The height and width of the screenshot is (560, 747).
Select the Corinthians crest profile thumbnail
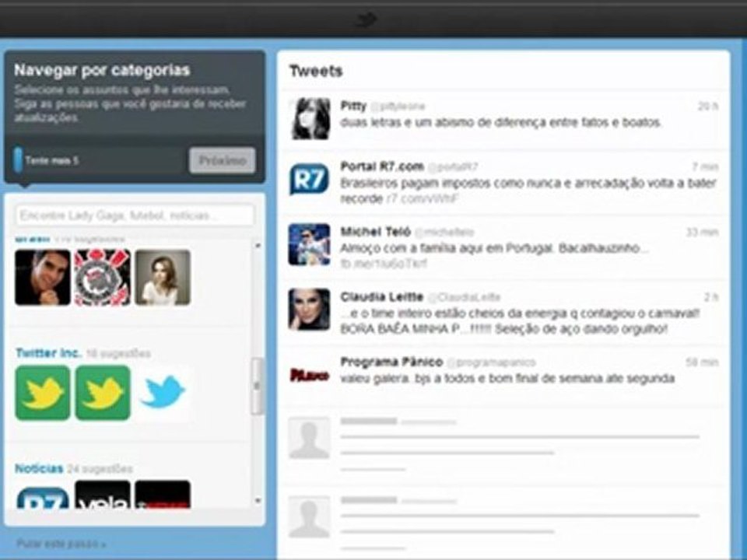103,277
